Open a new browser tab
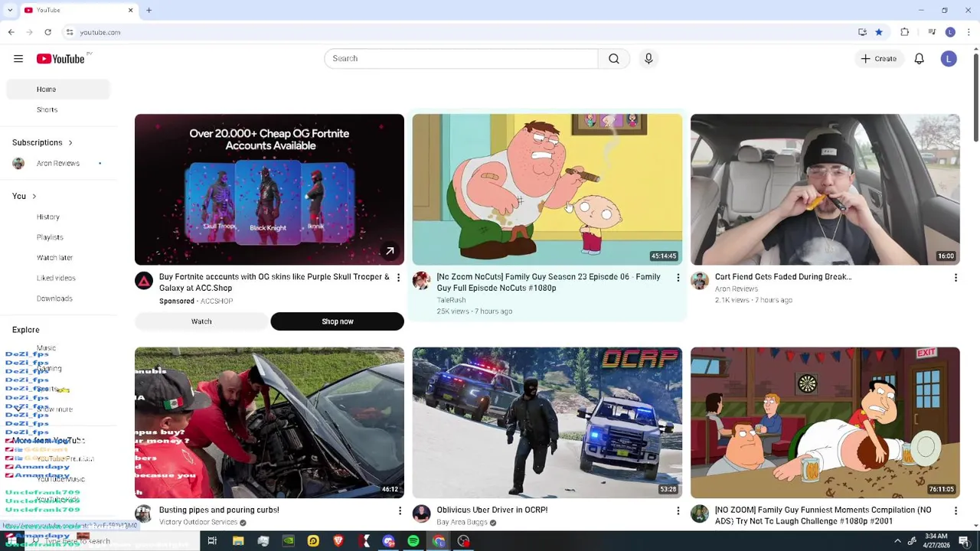Image resolution: width=980 pixels, height=551 pixels. [x=149, y=10]
